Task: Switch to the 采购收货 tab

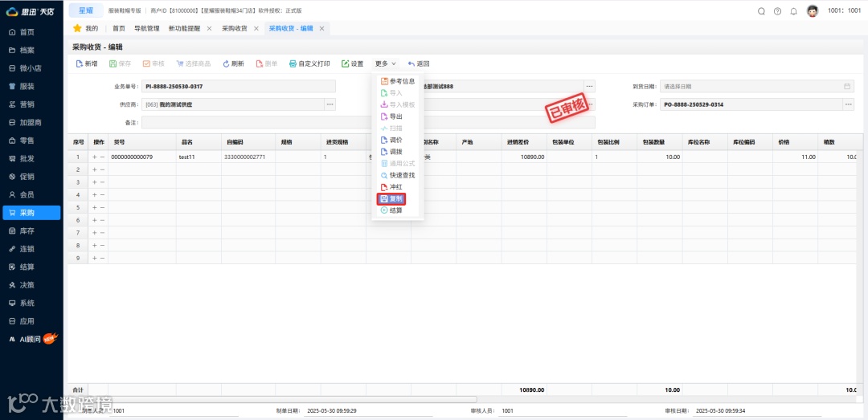Action: [x=234, y=28]
